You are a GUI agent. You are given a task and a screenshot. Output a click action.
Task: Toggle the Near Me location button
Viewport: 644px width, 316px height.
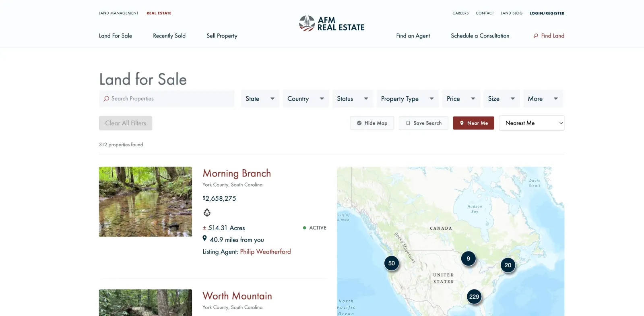pyautogui.click(x=473, y=123)
